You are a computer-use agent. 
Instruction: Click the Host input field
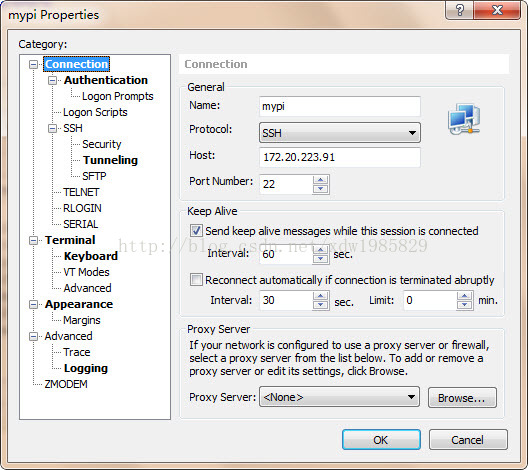pyautogui.click(x=340, y=157)
